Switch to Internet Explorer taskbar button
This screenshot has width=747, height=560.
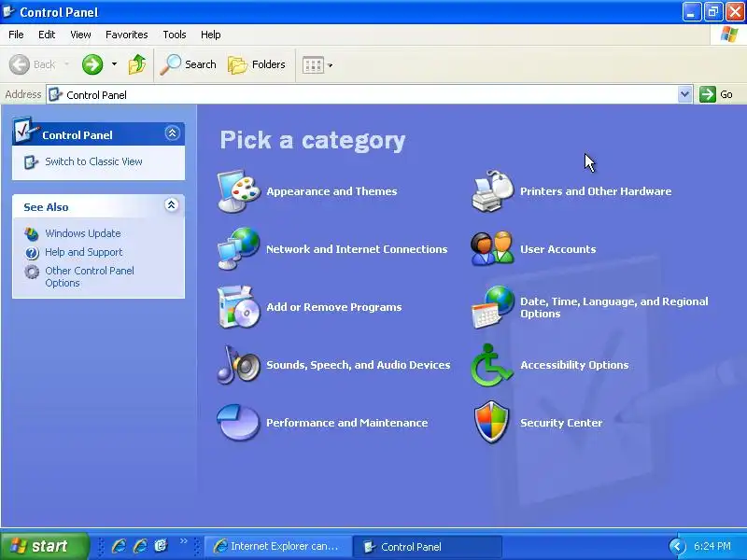pyautogui.click(x=278, y=546)
